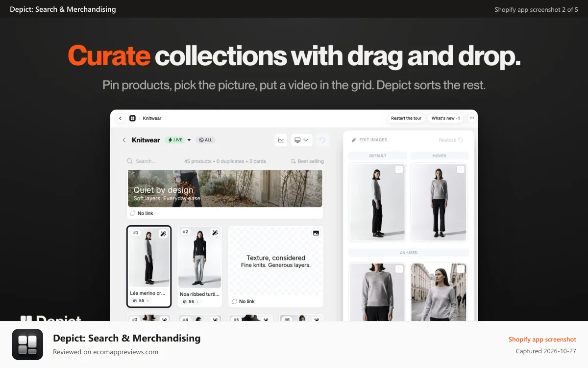Screen dimensions: 588x368
Task: Click the magnifier search icon
Action: (x=130, y=161)
